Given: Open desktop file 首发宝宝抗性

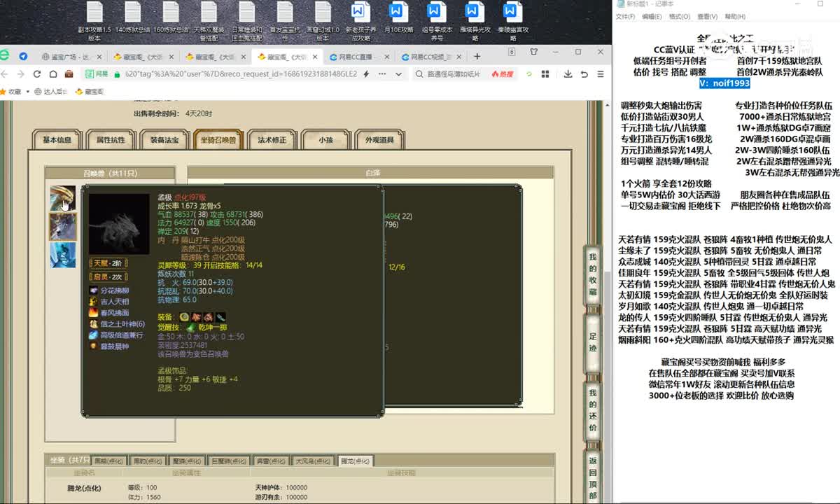Looking at the screenshot, I should pos(284,22).
